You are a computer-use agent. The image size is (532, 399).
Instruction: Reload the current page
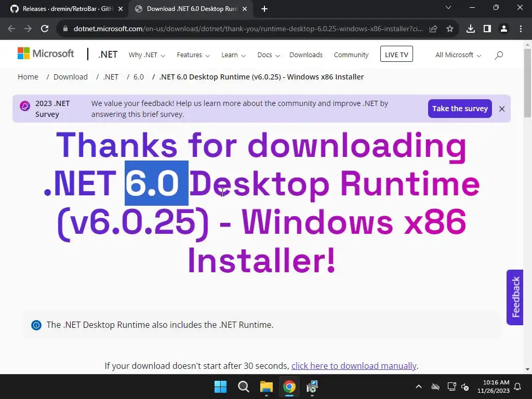tap(45, 29)
